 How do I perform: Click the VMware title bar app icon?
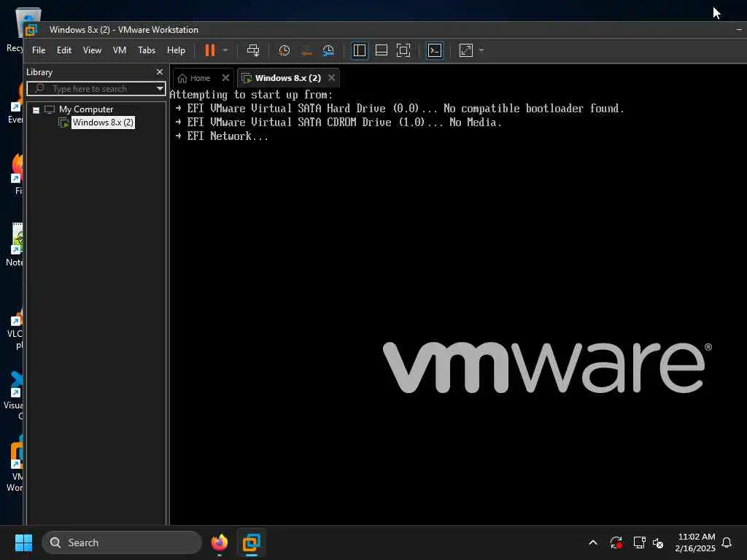[x=31, y=31]
